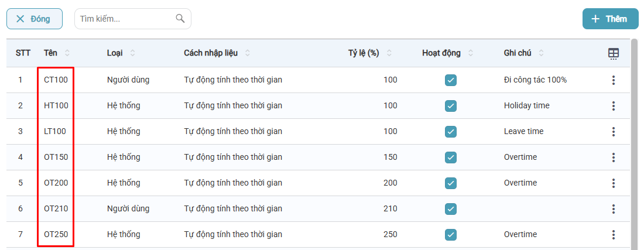Open column settings grid icon
Screen dimensions: 644x250
613,53
